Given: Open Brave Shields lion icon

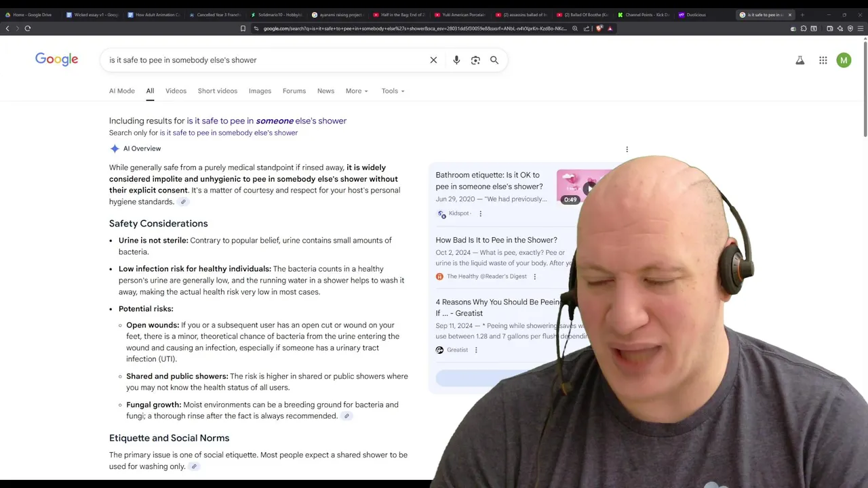Looking at the screenshot, I should click(x=599, y=28).
